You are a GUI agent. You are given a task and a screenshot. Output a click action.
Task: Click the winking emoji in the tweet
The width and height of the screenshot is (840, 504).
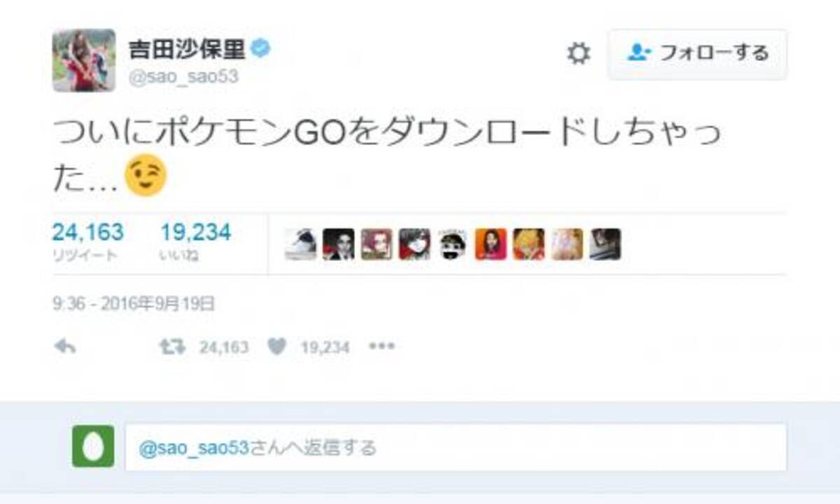(x=146, y=176)
